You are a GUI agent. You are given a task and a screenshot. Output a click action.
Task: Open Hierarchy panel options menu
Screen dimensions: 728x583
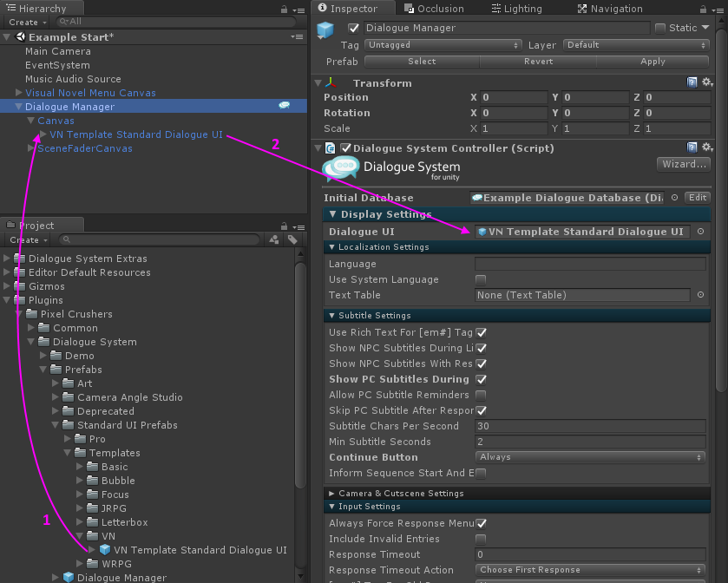[x=299, y=10]
